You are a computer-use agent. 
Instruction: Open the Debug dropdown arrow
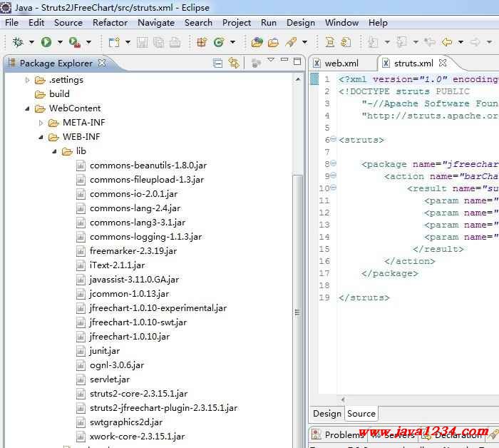31,42
